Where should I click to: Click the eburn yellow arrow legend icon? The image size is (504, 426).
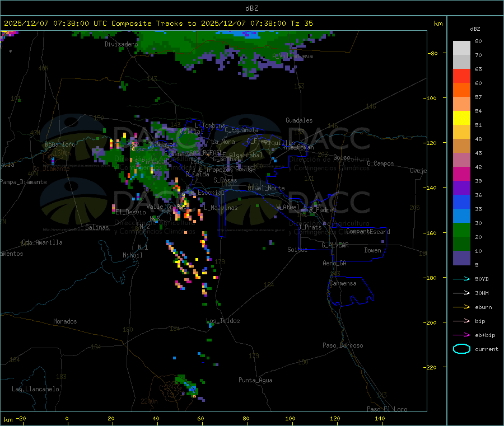[x=461, y=307]
